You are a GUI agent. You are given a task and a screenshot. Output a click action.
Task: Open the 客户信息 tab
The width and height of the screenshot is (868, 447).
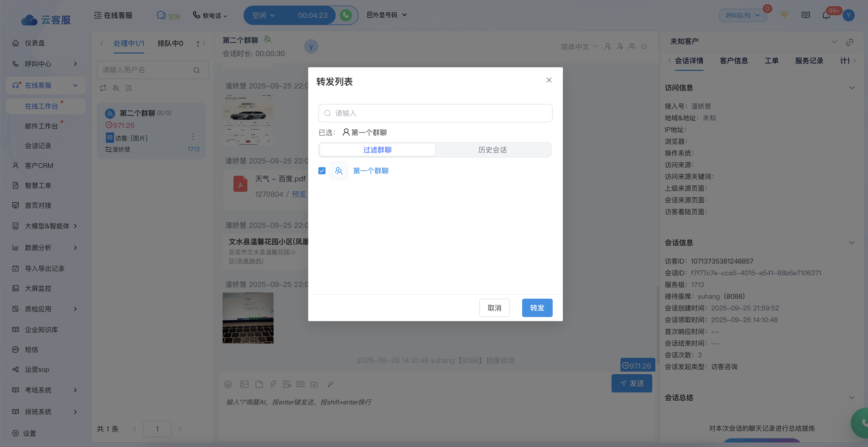tap(734, 61)
